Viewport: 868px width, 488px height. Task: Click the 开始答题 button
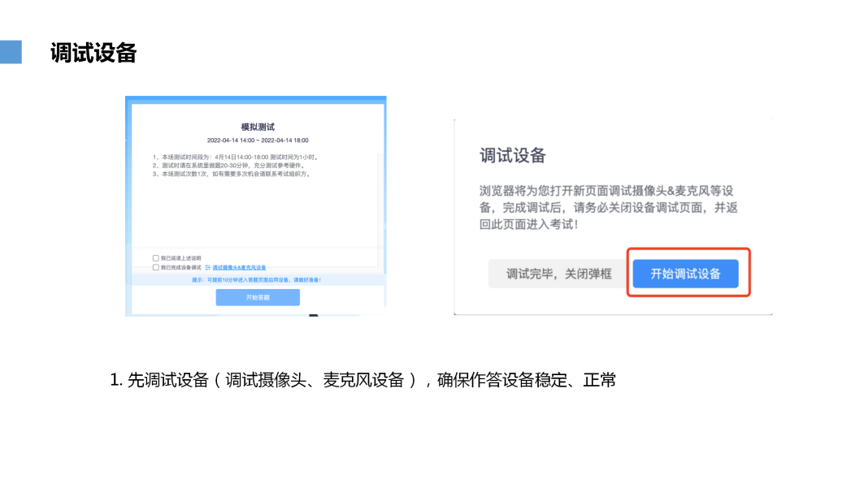(x=258, y=298)
